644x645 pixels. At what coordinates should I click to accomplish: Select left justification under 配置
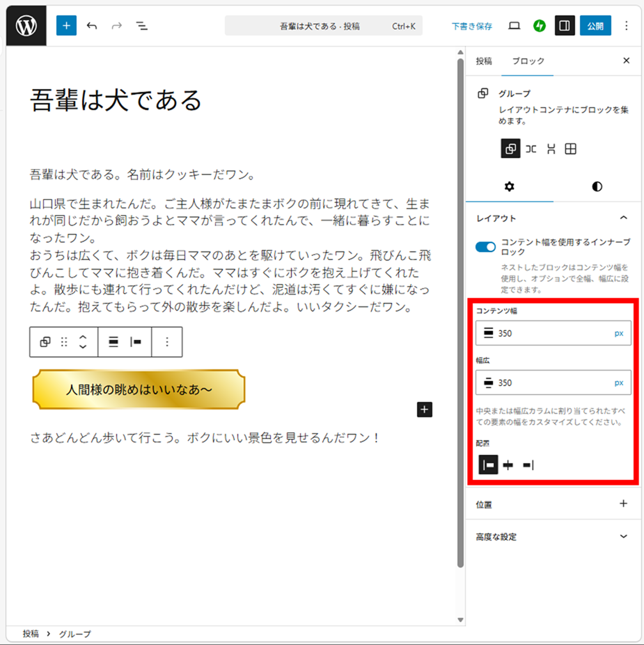pos(488,465)
